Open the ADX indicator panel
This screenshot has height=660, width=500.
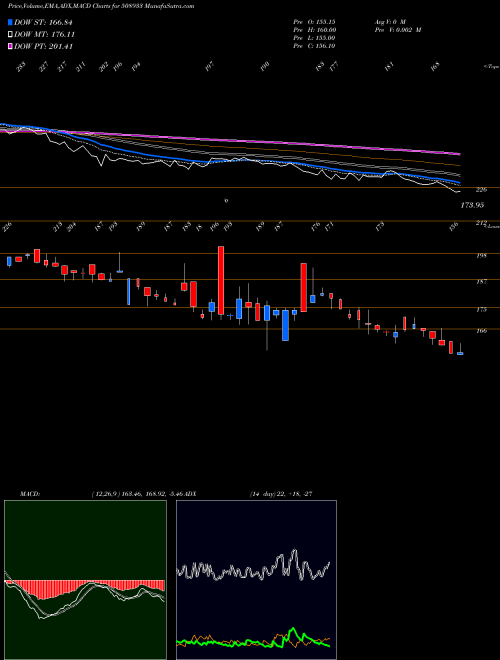click(256, 580)
